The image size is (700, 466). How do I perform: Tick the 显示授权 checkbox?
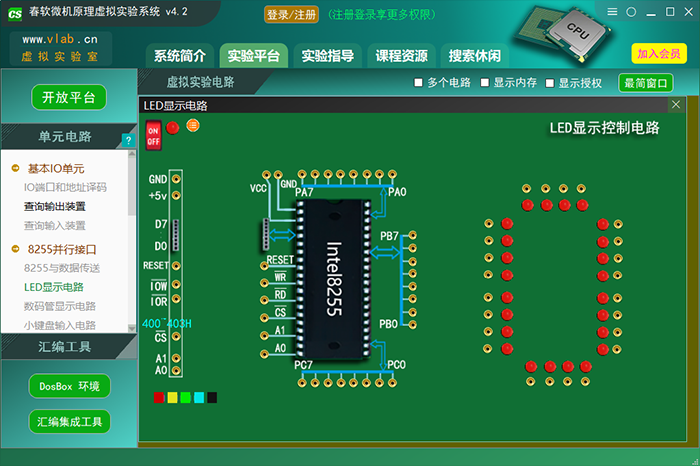(550, 83)
